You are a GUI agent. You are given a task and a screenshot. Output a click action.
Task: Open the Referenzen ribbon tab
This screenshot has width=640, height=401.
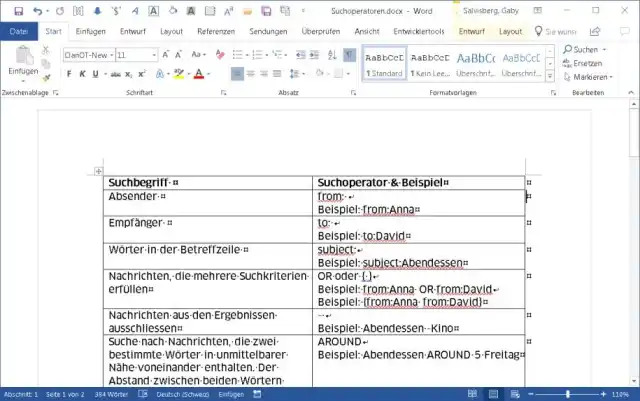tap(216, 31)
